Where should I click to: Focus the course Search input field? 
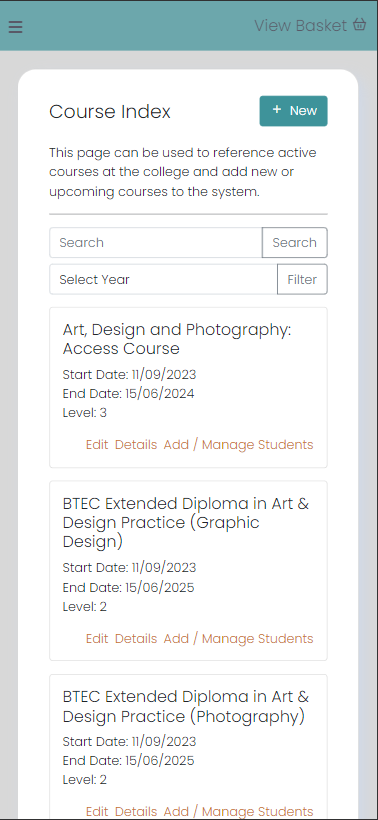pos(156,243)
